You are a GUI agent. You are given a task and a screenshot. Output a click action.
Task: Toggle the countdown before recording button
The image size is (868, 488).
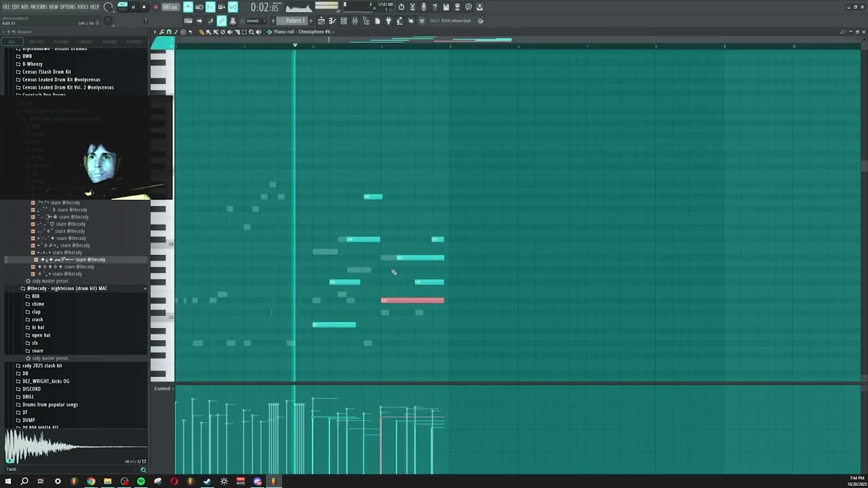tap(210, 7)
